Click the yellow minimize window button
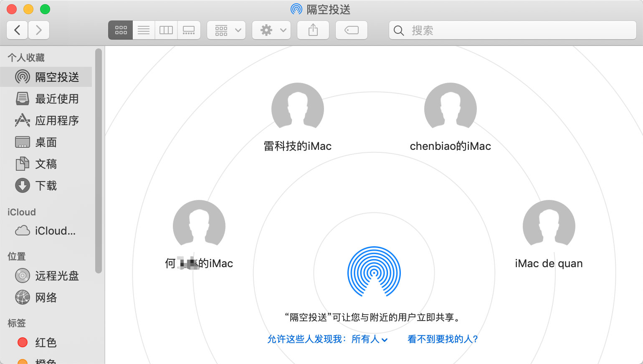The width and height of the screenshot is (643, 364). [x=28, y=9]
